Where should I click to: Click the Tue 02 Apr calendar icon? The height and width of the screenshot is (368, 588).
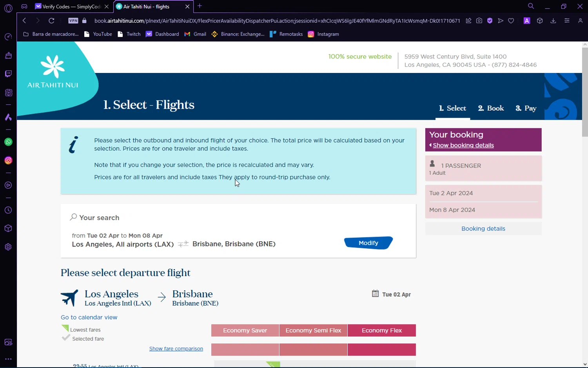(375, 293)
